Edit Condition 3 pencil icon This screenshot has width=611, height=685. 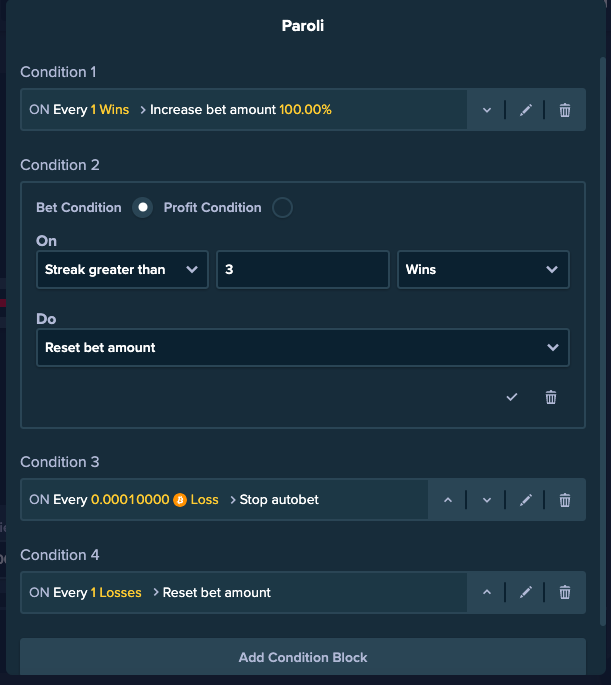coord(525,500)
